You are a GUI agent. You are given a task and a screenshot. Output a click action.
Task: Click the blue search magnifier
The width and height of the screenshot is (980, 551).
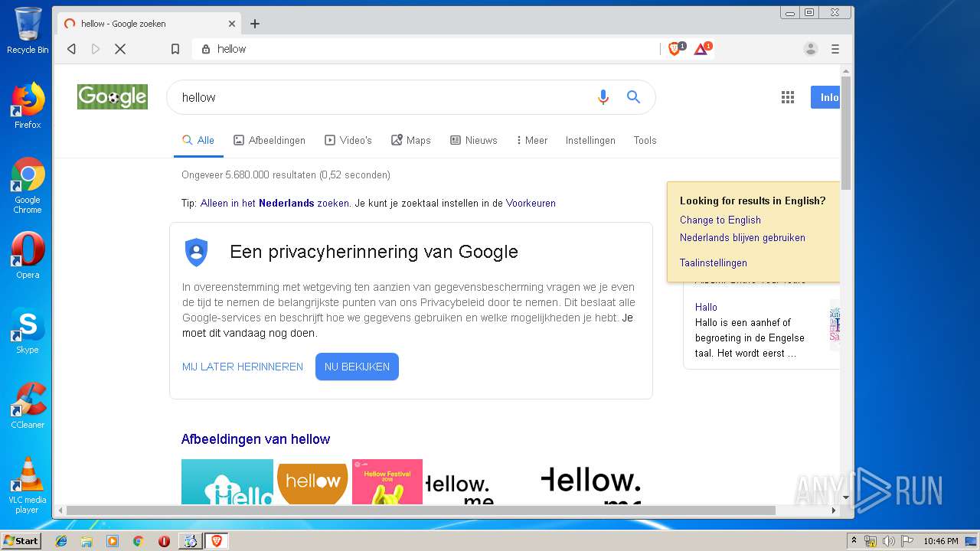tap(633, 97)
